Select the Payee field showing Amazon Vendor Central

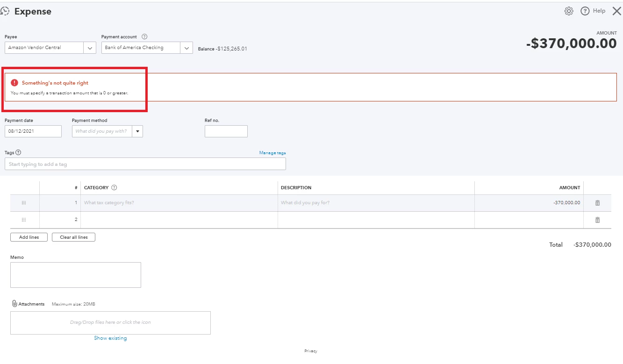[44, 48]
